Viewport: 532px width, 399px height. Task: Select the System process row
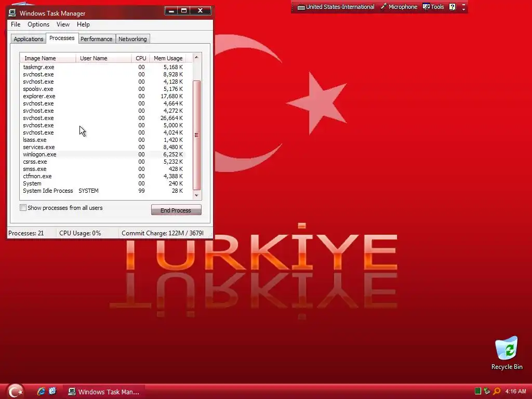(x=103, y=183)
